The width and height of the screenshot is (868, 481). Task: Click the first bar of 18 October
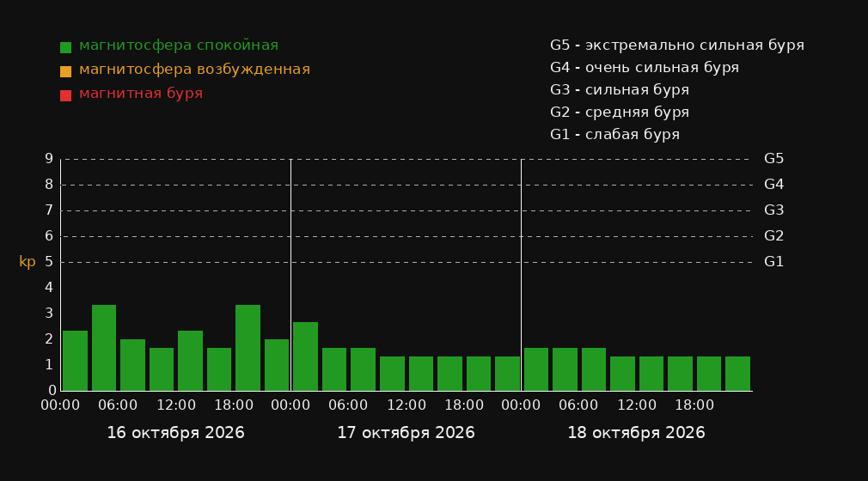pos(536,369)
